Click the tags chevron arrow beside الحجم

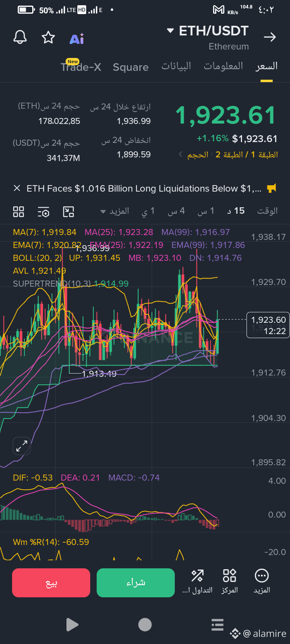point(180,154)
